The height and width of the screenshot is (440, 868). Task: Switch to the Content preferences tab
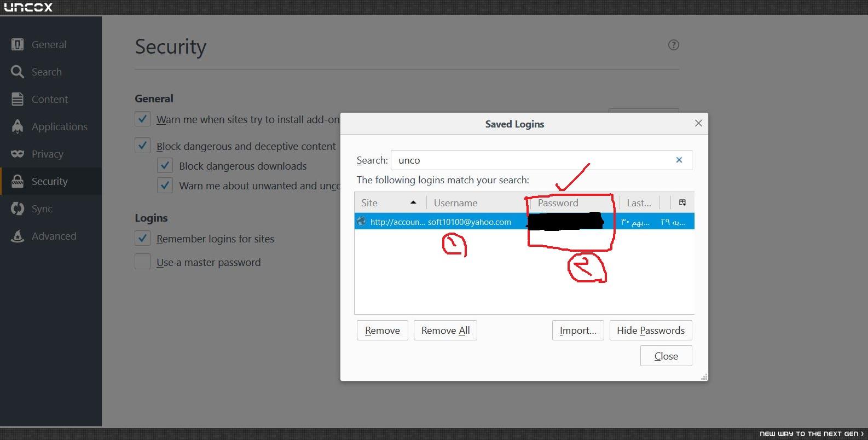point(50,99)
